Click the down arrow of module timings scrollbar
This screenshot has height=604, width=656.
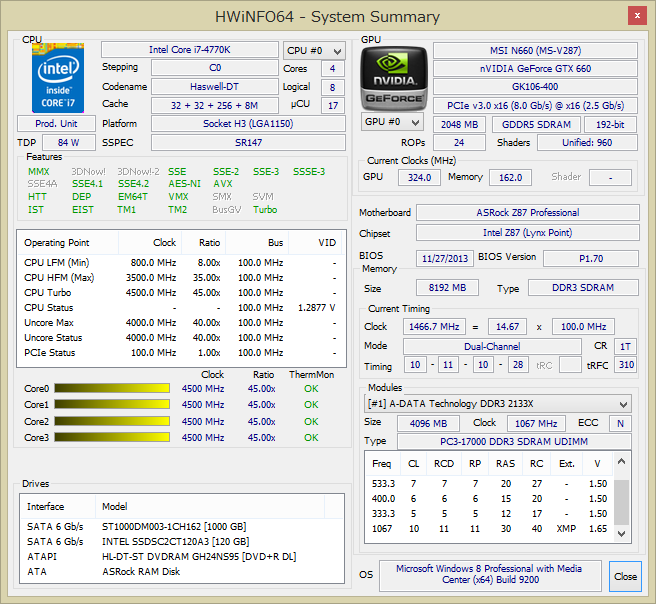621,533
